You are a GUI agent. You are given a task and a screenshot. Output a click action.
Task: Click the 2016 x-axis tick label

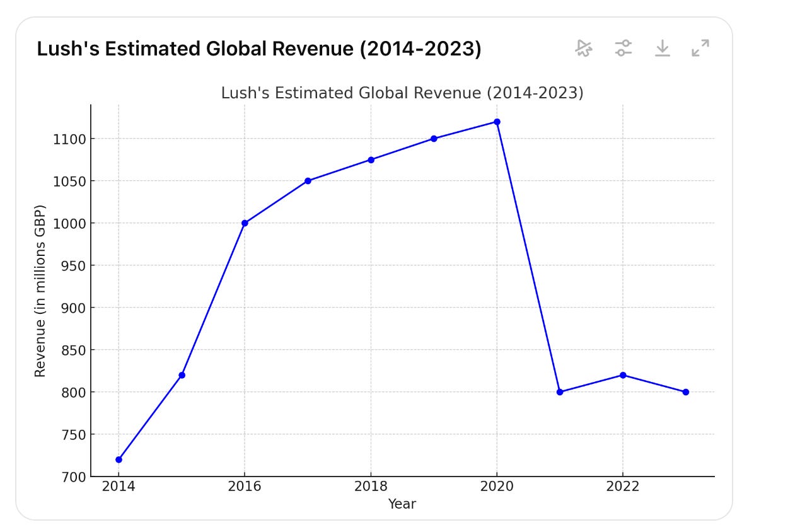pos(245,487)
